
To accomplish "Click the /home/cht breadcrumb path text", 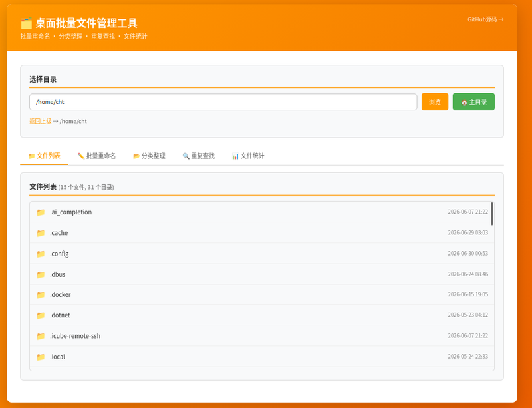I will click(73, 121).
